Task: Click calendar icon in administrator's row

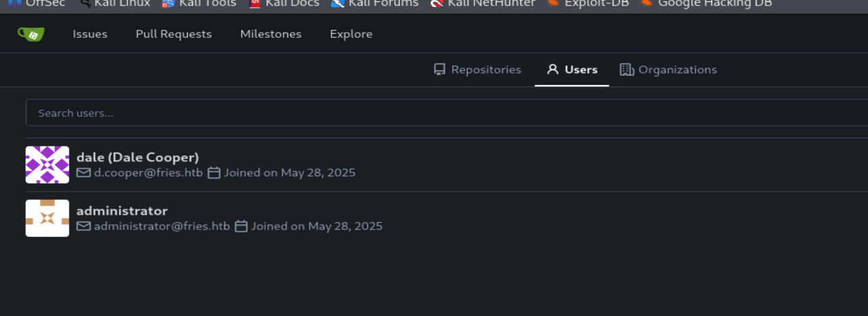Action: (241, 226)
